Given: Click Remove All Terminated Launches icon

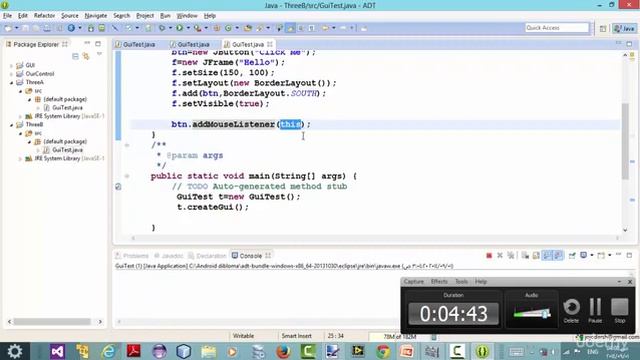Looking at the screenshot, I should click(x=511, y=256).
